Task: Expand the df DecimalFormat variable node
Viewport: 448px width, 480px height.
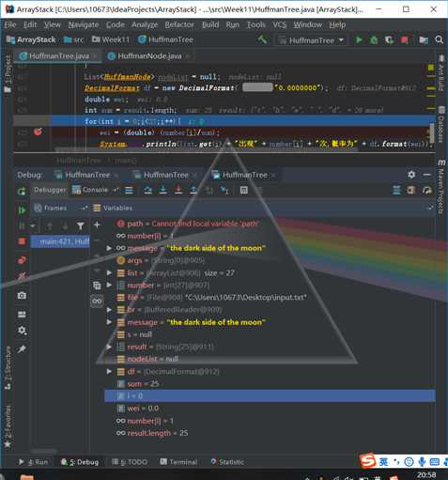Action: pyautogui.click(x=109, y=371)
